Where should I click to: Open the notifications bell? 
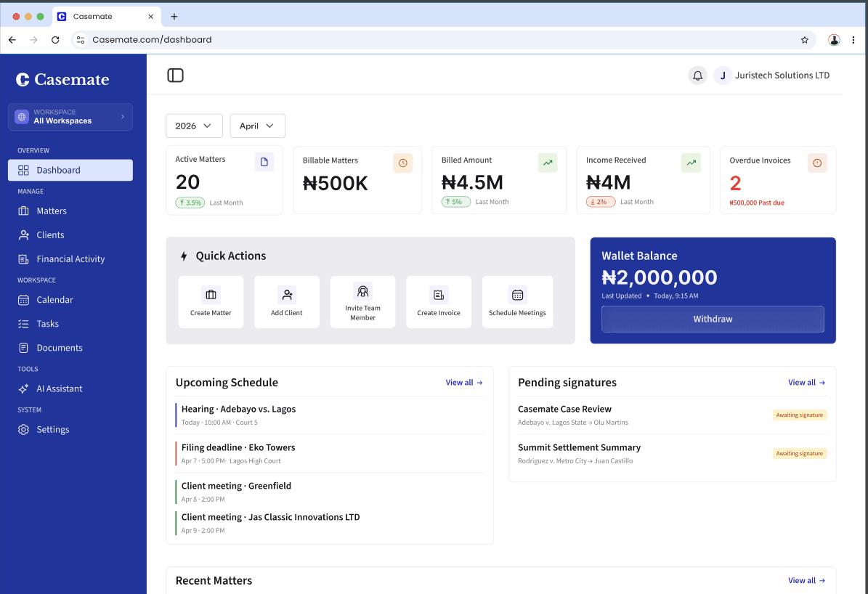(x=697, y=76)
